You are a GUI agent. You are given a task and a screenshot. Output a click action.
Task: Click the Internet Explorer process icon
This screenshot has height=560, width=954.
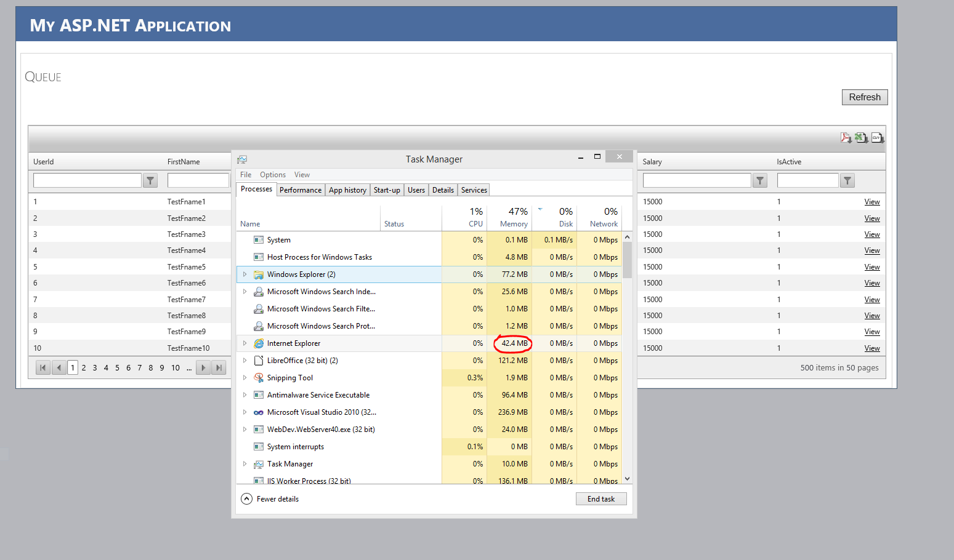[259, 343]
